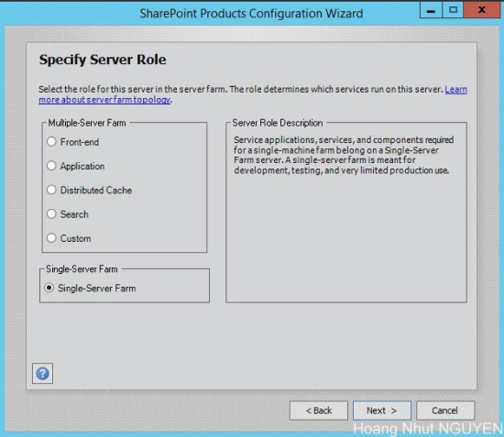Click the Multiple-Server Farm group label
This screenshot has height=437, width=504.
point(87,123)
